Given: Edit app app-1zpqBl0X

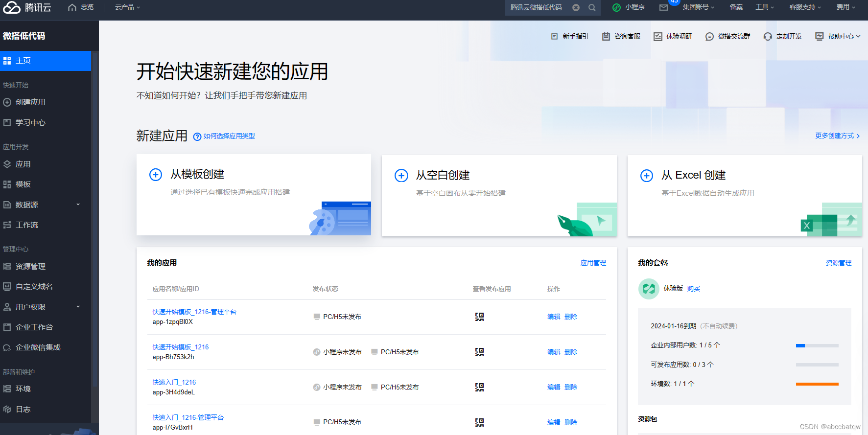Looking at the screenshot, I should [554, 317].
